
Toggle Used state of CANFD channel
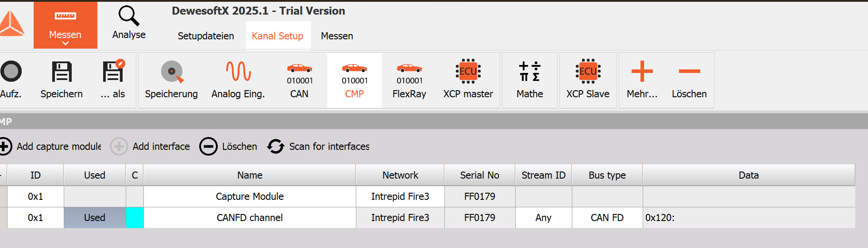95,217
